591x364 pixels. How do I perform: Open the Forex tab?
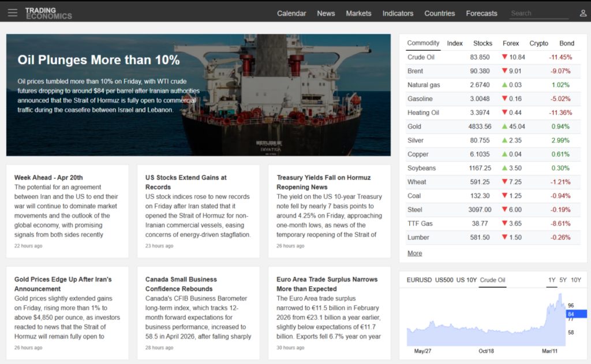point(511,43)
